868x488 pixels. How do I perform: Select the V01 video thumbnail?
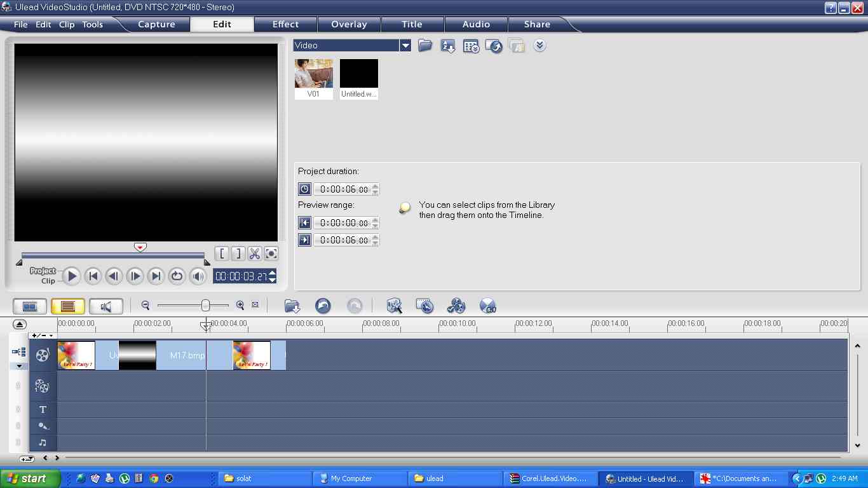314,79
